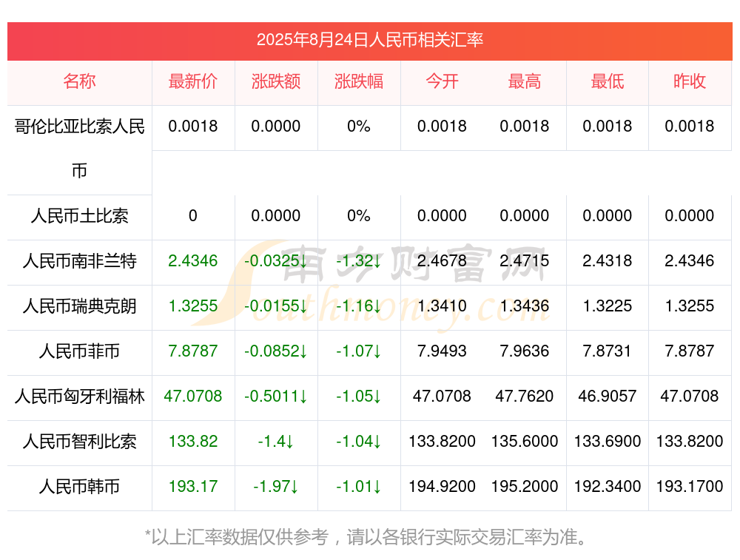Click change percent -1.32↓
The image size is (740, 560).
click(359, 261)
